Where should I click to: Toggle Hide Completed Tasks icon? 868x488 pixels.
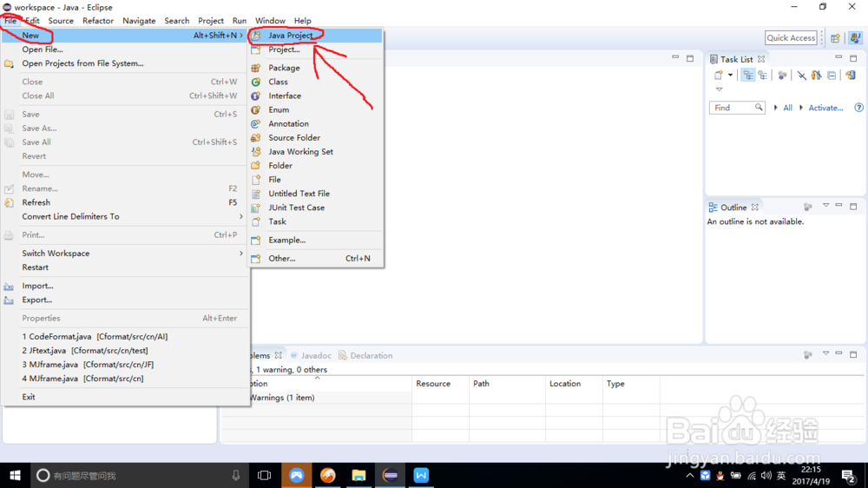click(x=801, y=76)
